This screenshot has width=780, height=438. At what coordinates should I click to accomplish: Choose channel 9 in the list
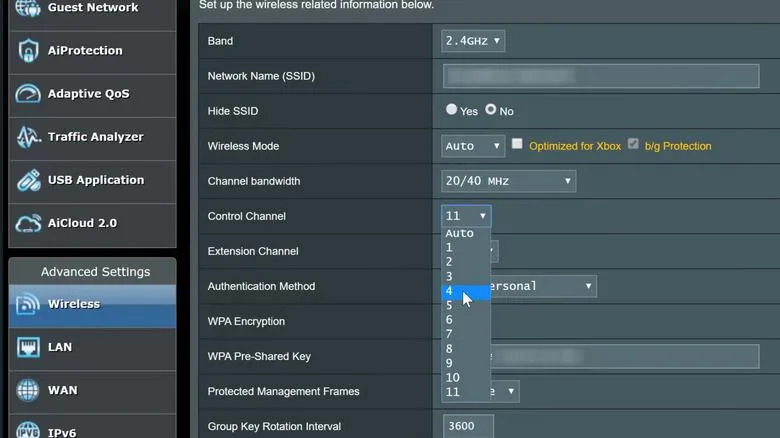point(466,363)
